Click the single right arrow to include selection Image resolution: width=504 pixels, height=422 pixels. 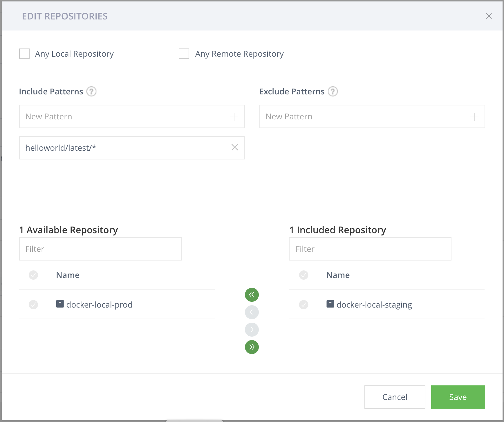pyautogui.click(x=252, y=329)
